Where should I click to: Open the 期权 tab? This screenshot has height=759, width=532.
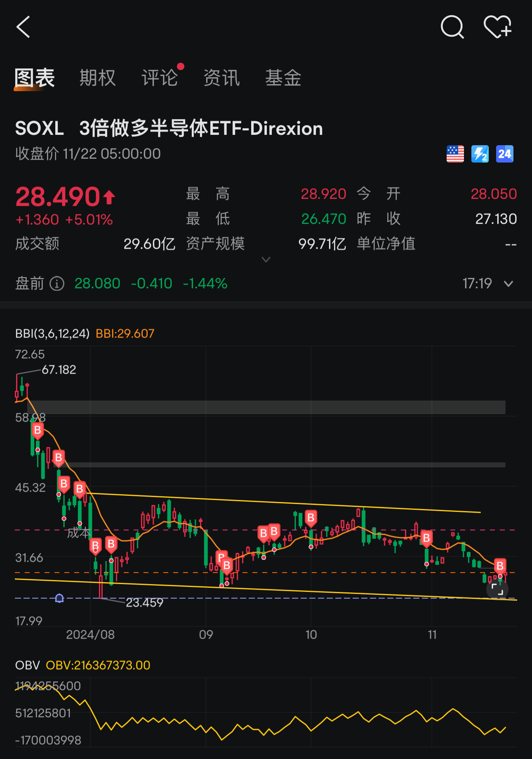pyautogui.click(x=98, y=78)
